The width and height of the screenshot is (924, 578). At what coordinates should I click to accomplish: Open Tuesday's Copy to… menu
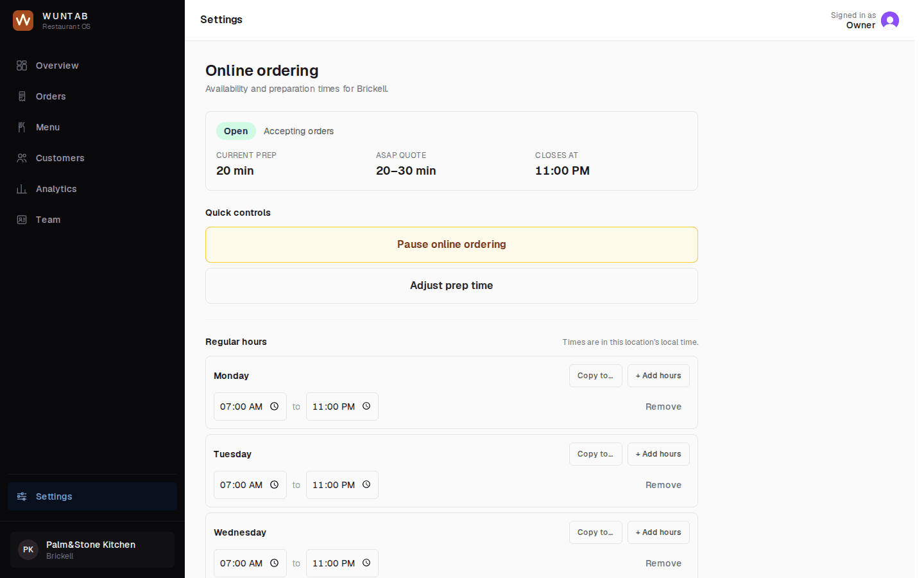595,454
